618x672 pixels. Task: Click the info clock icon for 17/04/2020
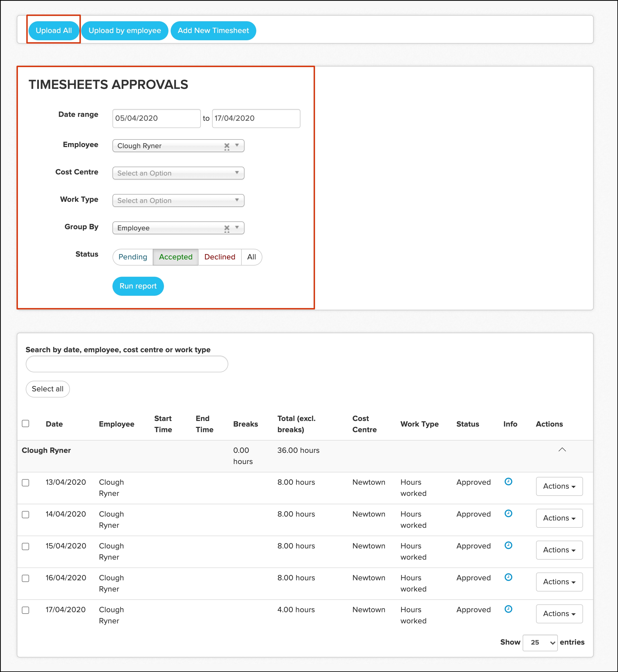pos(508,609)
